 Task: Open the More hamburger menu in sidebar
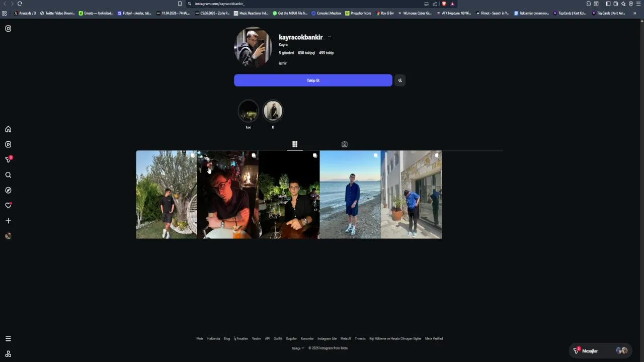click(x=8, y=338)
